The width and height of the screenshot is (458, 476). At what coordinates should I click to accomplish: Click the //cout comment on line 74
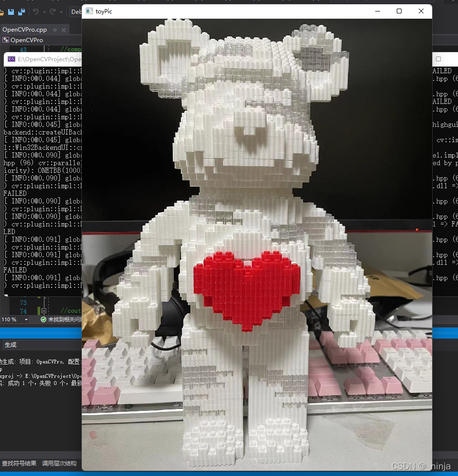pyautogui.click(x=71, y=311)
